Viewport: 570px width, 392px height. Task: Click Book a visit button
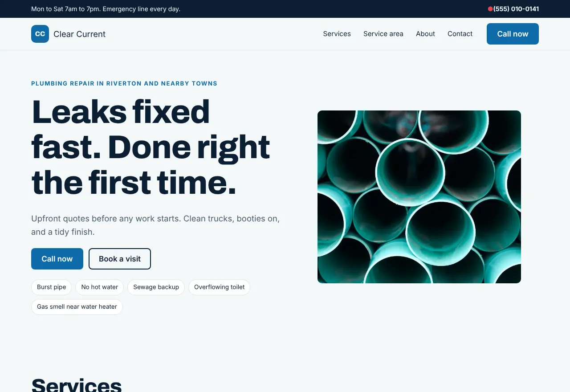pos(120,259)
